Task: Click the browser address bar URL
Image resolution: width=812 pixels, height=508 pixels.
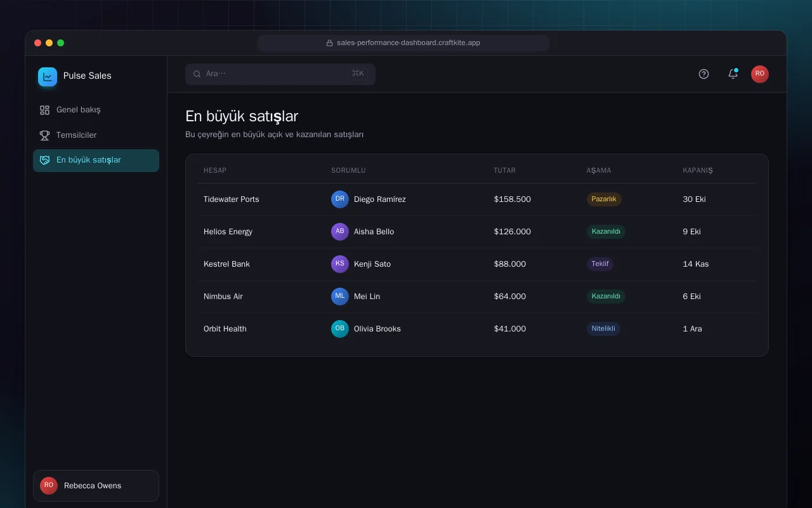Action: pyautogui.click(x=403, y=43)
